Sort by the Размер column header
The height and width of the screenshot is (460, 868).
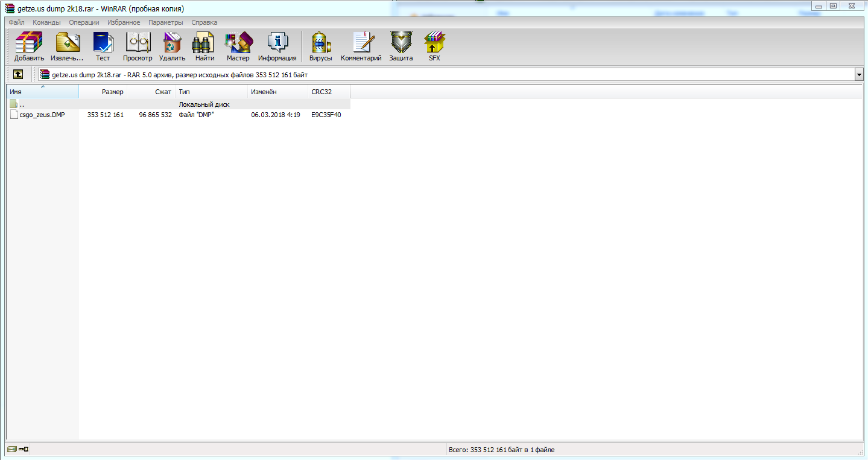[103, 92]
